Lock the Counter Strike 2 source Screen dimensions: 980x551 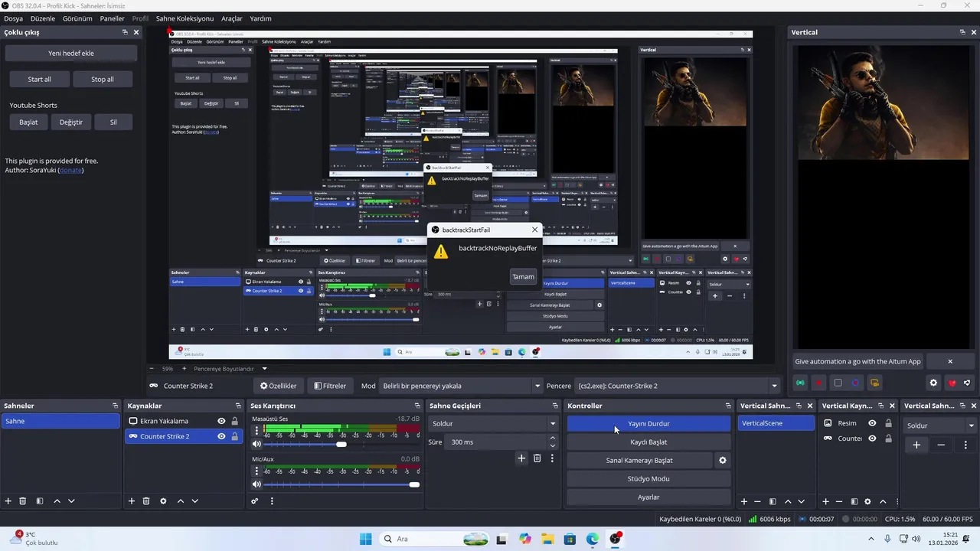234,436
